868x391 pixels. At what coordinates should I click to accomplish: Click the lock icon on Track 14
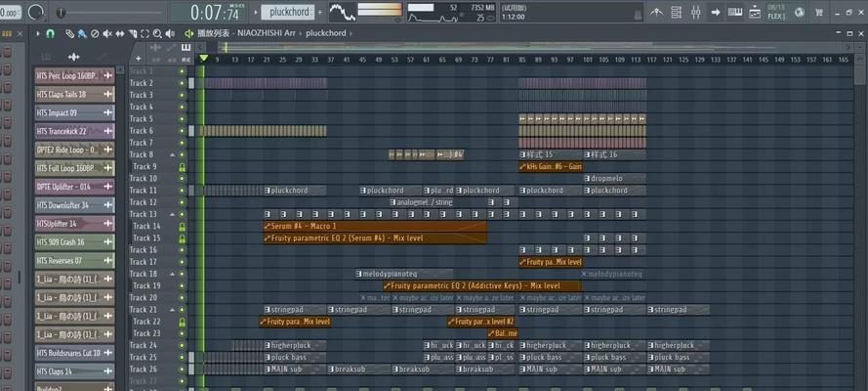click(x=183, y=227)
